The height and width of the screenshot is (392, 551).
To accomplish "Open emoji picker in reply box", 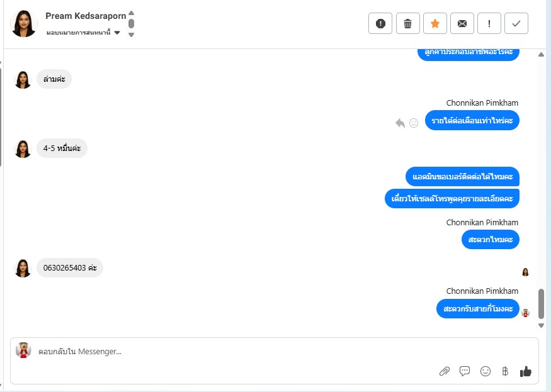I will 486,371.
